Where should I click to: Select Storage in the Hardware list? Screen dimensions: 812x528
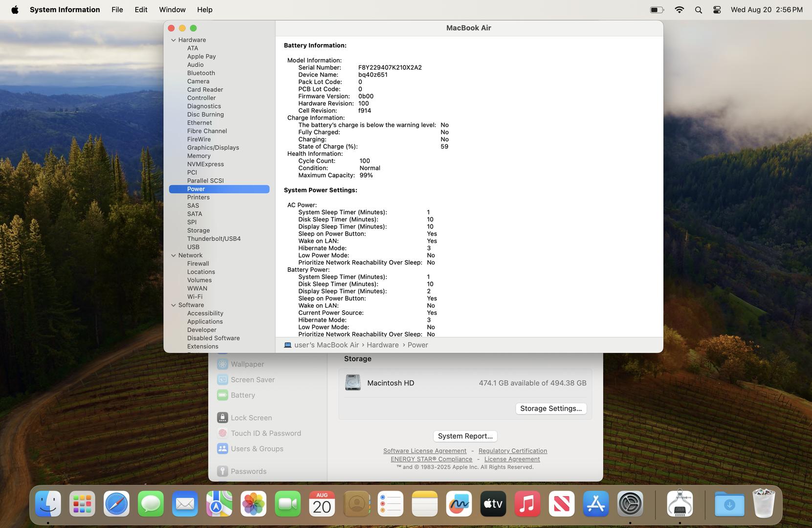(198, 231)
